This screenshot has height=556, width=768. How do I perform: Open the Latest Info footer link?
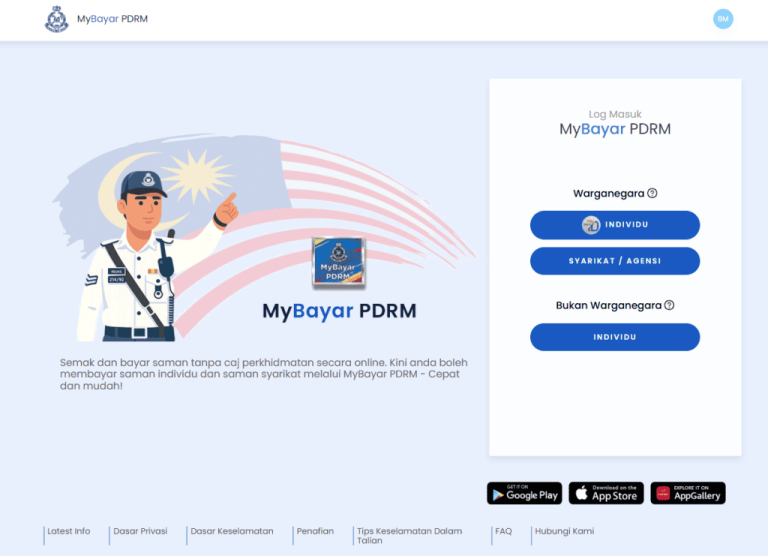pos(69,531)
